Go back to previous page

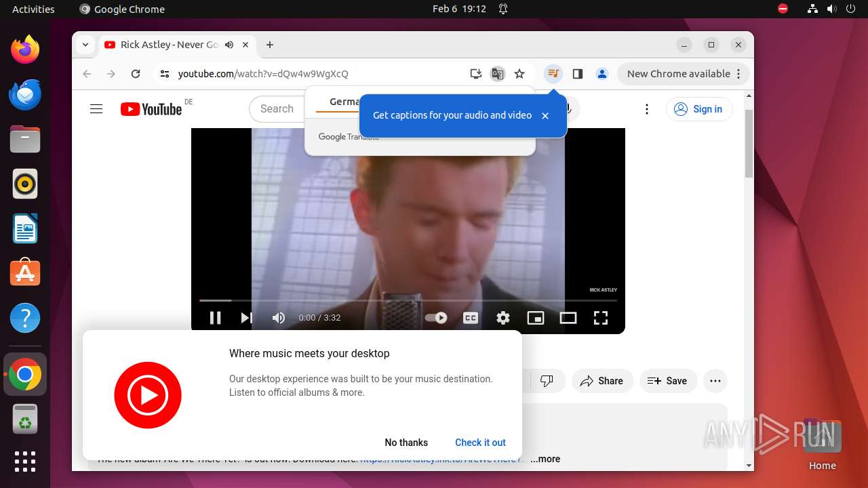(87, 74)
